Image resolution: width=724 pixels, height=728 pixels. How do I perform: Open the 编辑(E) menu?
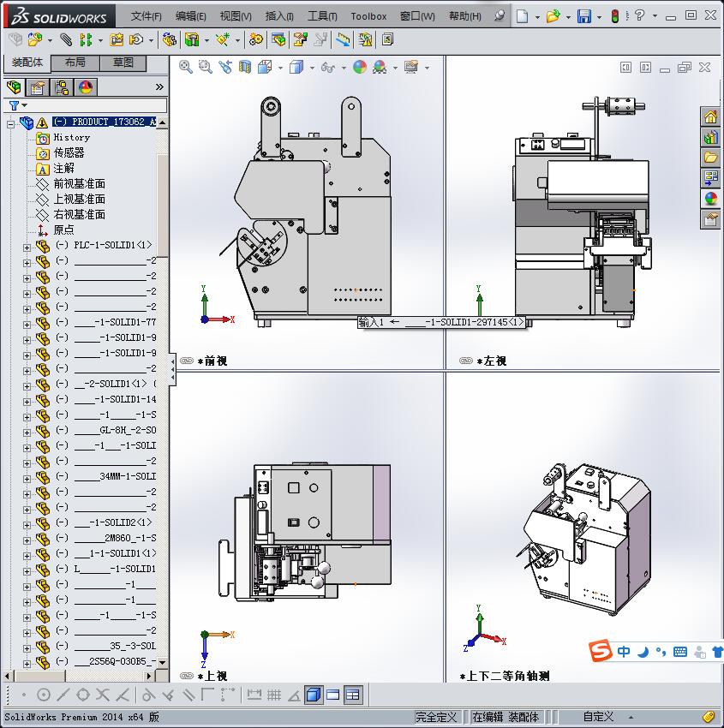point(190,16)
